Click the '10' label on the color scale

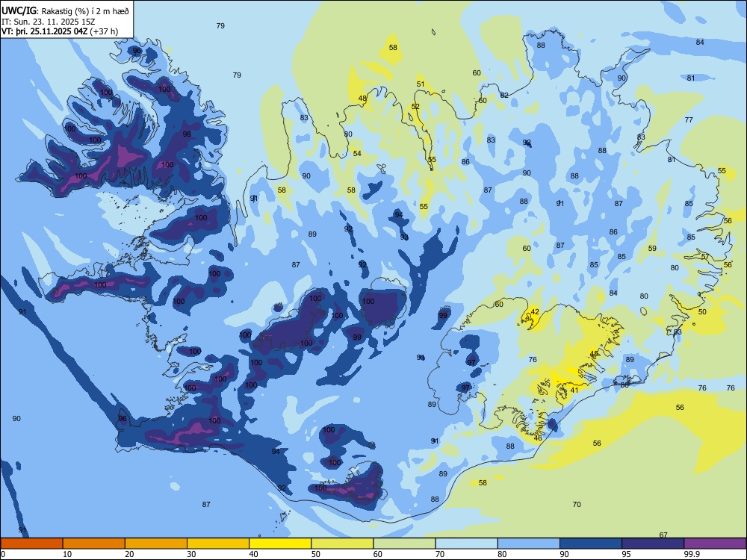click(67, 554)
